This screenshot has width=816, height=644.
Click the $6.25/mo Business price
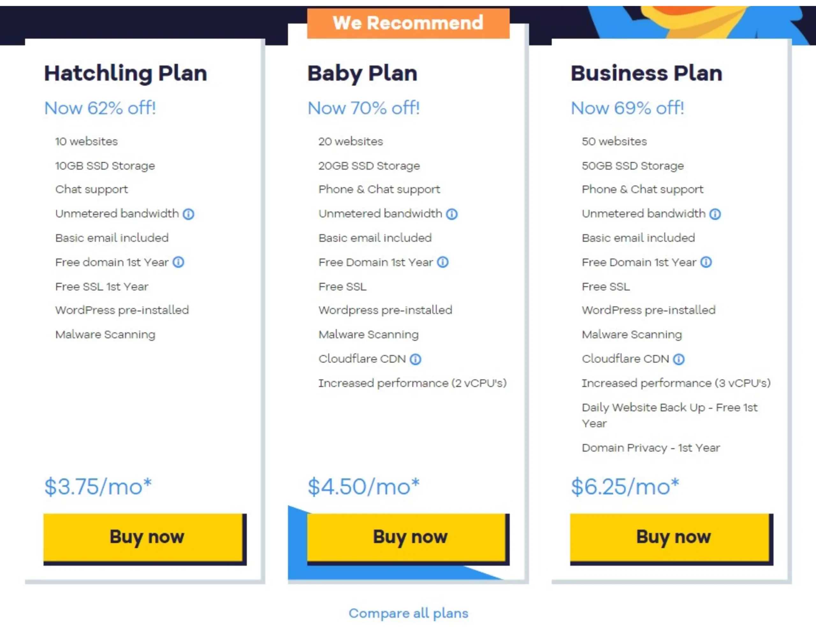tap(625, 486)
